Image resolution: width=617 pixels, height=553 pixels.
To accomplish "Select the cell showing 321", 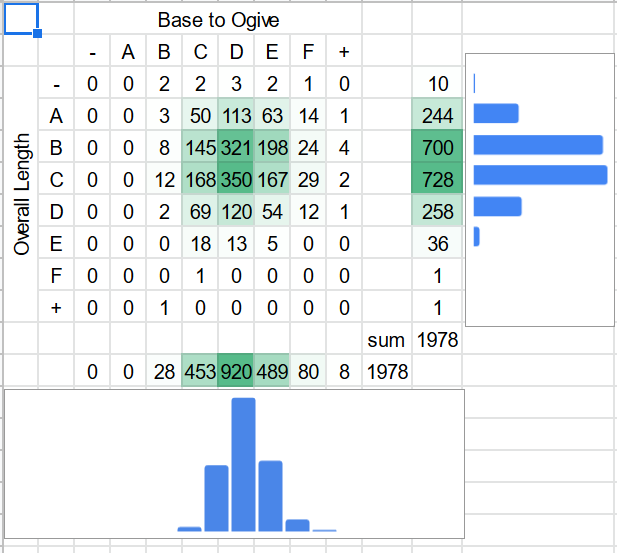I will (237, 148).
